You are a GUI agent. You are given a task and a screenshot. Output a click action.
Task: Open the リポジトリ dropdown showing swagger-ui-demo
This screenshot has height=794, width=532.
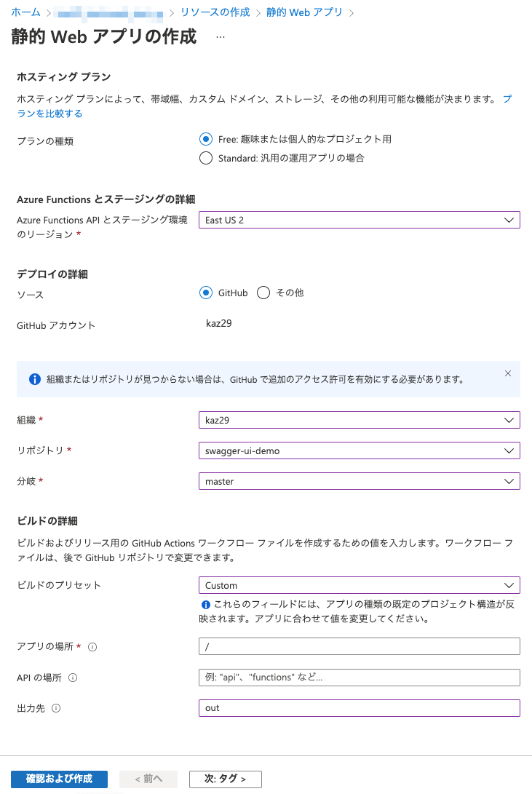pyautogui.click(x=360, y=450)
